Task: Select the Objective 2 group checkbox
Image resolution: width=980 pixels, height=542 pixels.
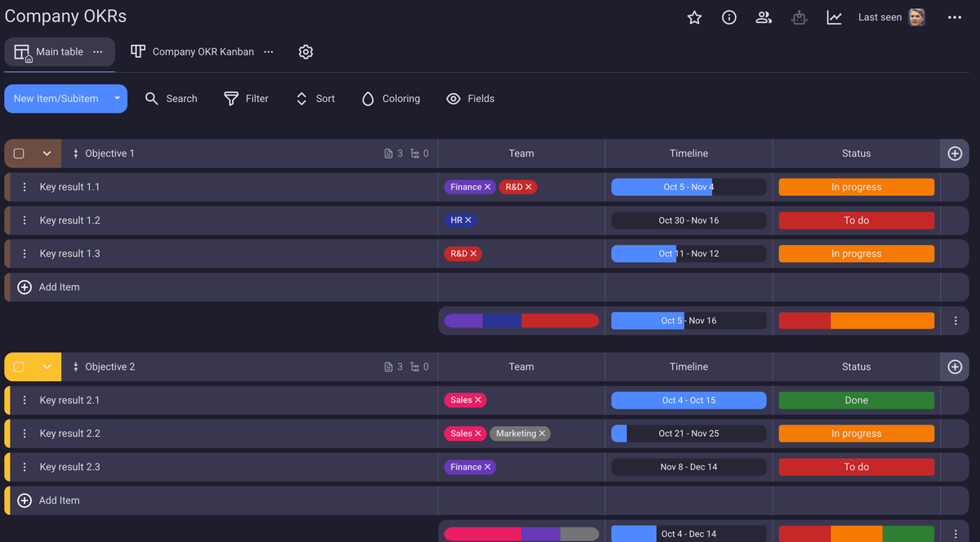Action: 17,367
